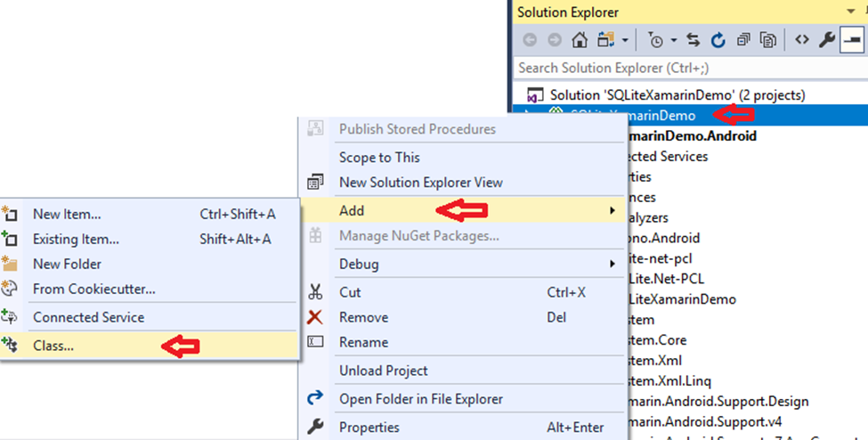The height and width of the screenshot is (440, 868).
Task: Select Solution 'SQLiteXamarinDemo' (2 projects) node
Action: coord(677,94)
